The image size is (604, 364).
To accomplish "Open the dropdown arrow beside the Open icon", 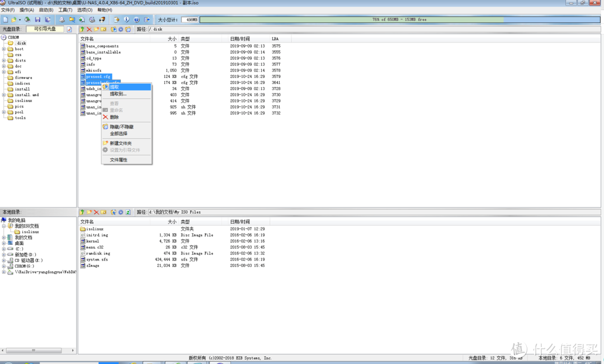I will click(x=20, y=20).
